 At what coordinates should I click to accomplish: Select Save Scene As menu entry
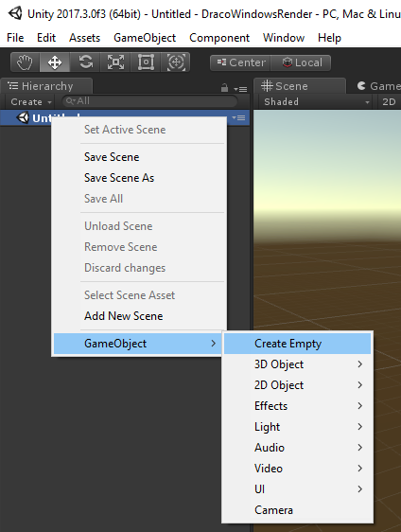coord(119,178)
